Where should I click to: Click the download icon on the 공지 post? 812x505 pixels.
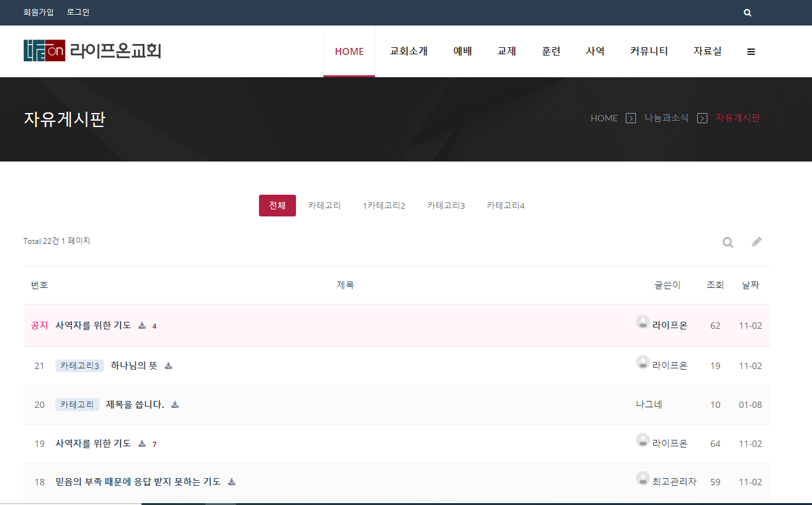(x=142, y=325)
